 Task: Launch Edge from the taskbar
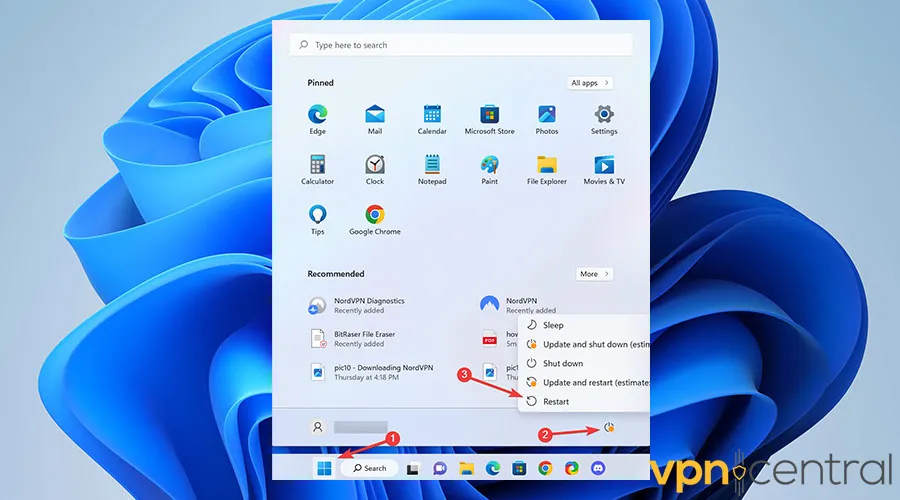coord(492,468)
